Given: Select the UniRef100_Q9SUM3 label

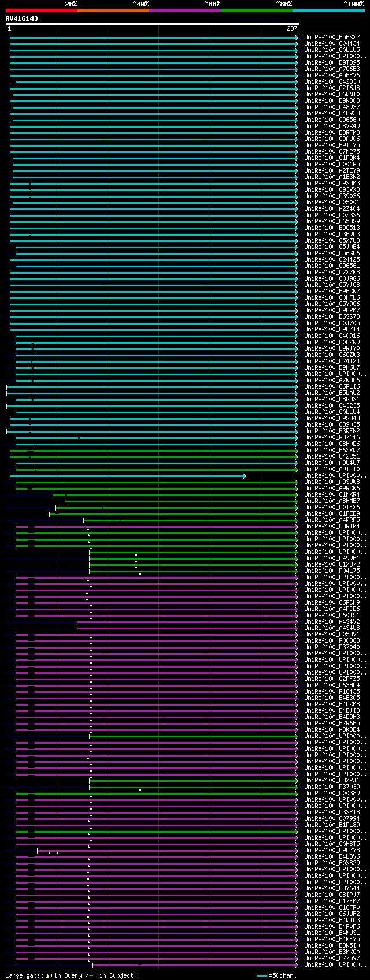Looking at the screenshot, I should coord(332,183).
